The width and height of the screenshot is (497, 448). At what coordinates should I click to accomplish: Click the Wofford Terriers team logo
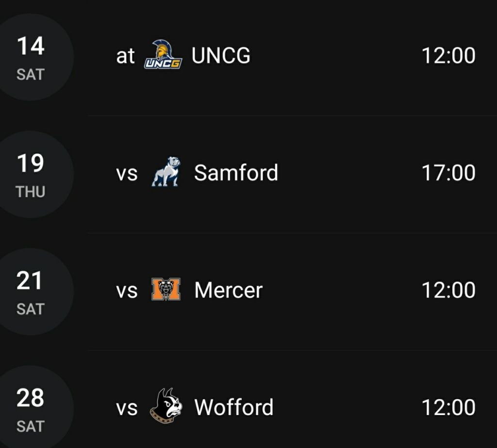pyautogui.click(x=166, y=406)
